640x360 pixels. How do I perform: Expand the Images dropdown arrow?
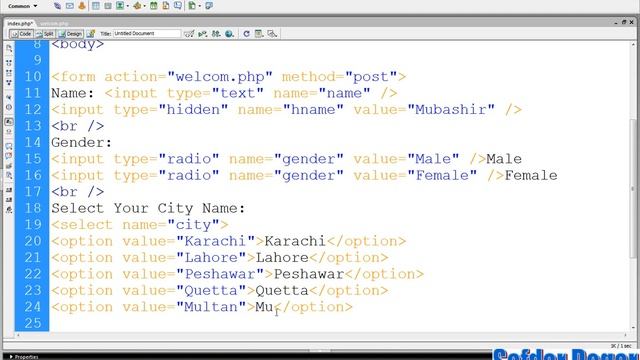point(128,6)
